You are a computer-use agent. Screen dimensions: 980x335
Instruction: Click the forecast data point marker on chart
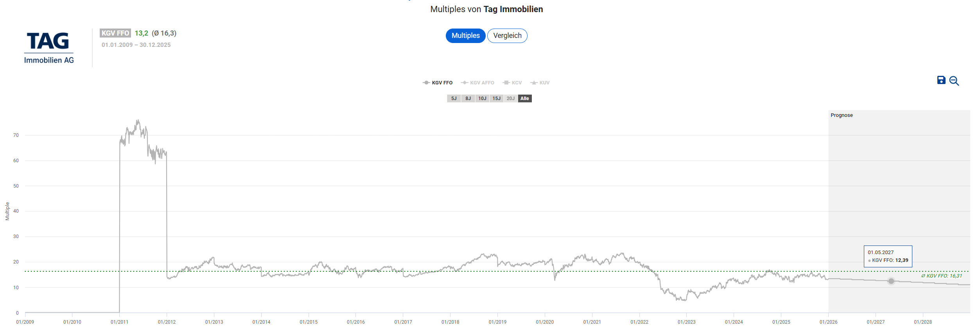coord(891,281)
